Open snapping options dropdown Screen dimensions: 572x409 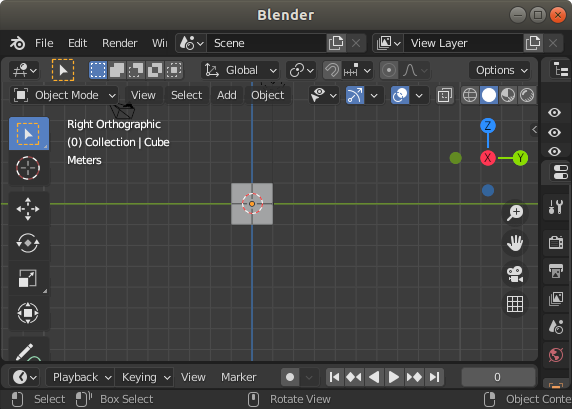(x=358, y=70)
